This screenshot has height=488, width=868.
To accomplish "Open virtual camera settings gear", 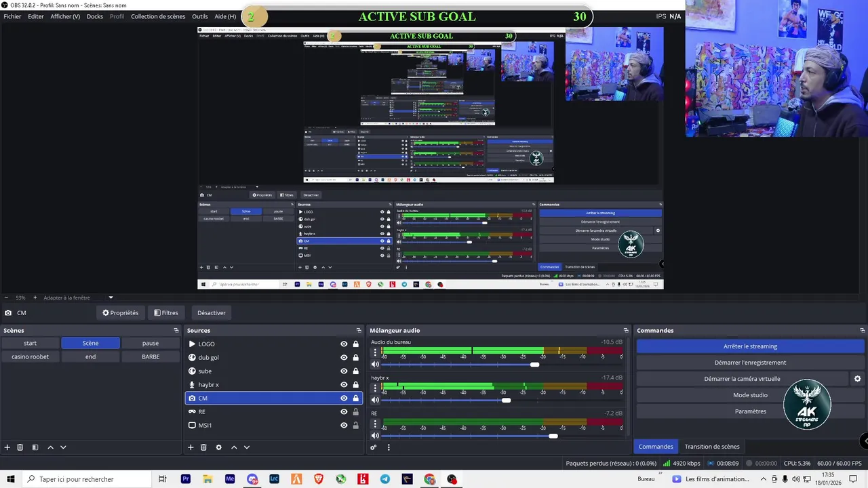I will coord(857,379).
